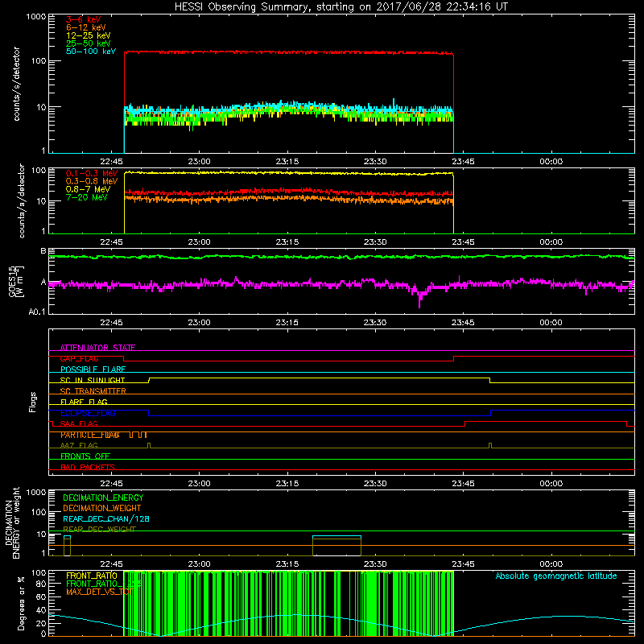Click the REAR_DEC_WEIGHT legend label
The width and height of the screenshot is (644, 644).
pos(99,529)
